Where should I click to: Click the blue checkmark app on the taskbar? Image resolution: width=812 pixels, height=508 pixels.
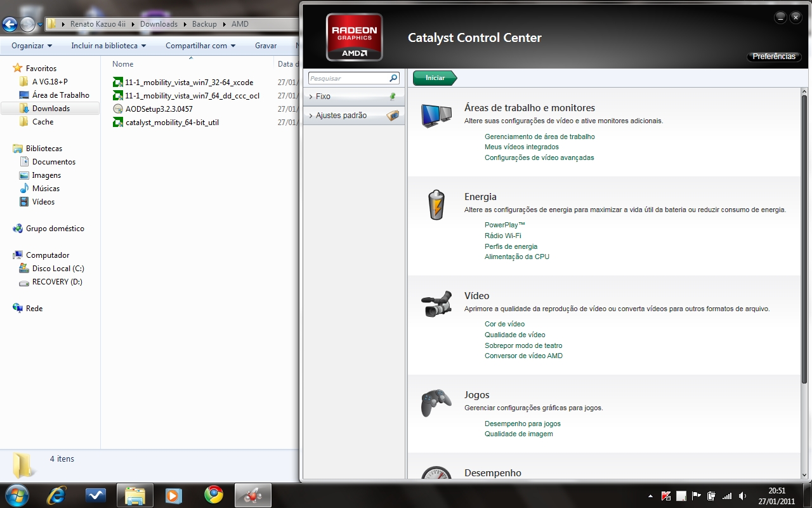[96, 495]
